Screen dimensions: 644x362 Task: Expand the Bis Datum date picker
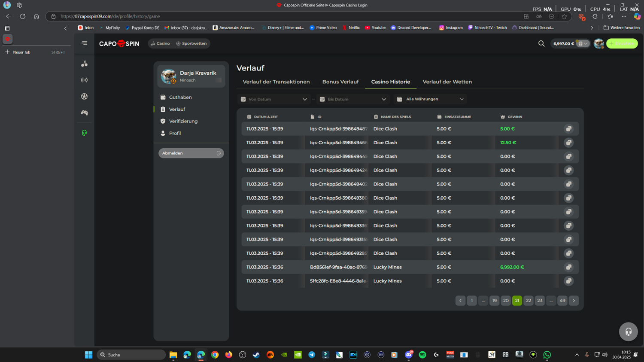pyautogui.click(x=353, y=99)
